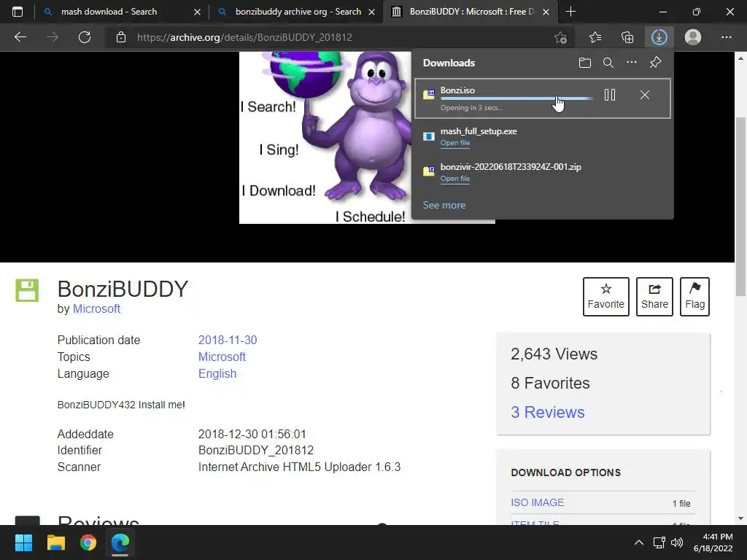The width and height of the screenshot is (747, 560).
Task: Pin the Downloads panel
Action: click(656, 63)
